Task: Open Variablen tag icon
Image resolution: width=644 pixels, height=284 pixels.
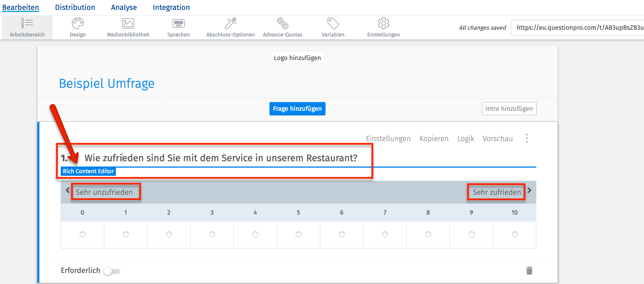Action: pyautogui.click(x=333, y=24)
